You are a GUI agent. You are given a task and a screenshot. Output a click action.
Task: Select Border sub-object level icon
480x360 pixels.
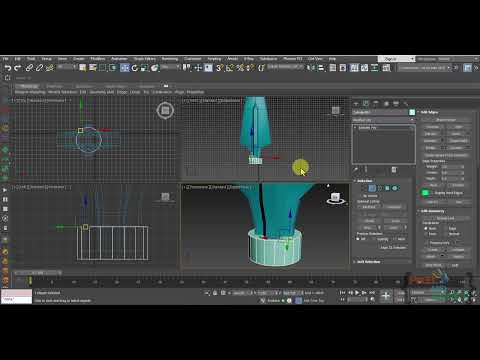coord(380,188)
